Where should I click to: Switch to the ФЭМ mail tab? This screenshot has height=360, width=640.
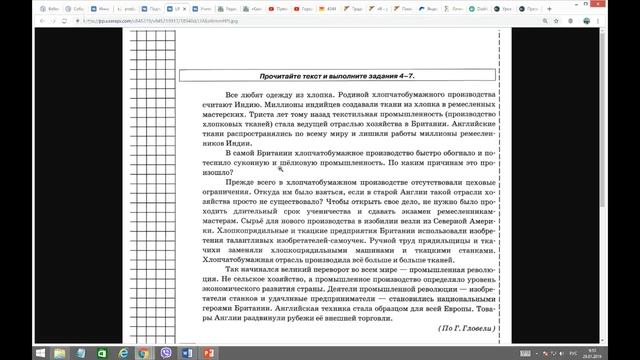pos(328,9)
